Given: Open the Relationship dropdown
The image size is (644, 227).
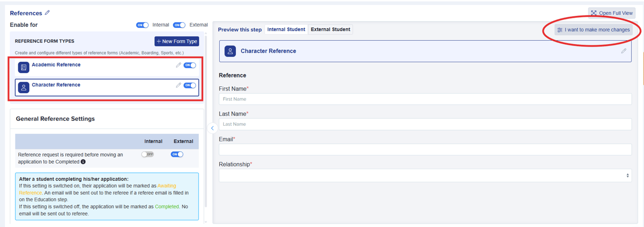Looking at the screenshot, I should tap(425, 176).
